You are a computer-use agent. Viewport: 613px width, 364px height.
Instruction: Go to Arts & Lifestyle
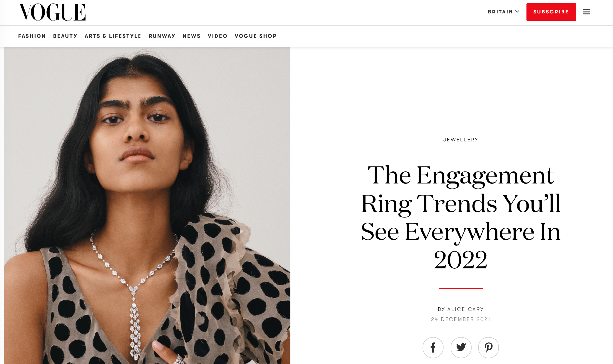click(x=113, y=36)
